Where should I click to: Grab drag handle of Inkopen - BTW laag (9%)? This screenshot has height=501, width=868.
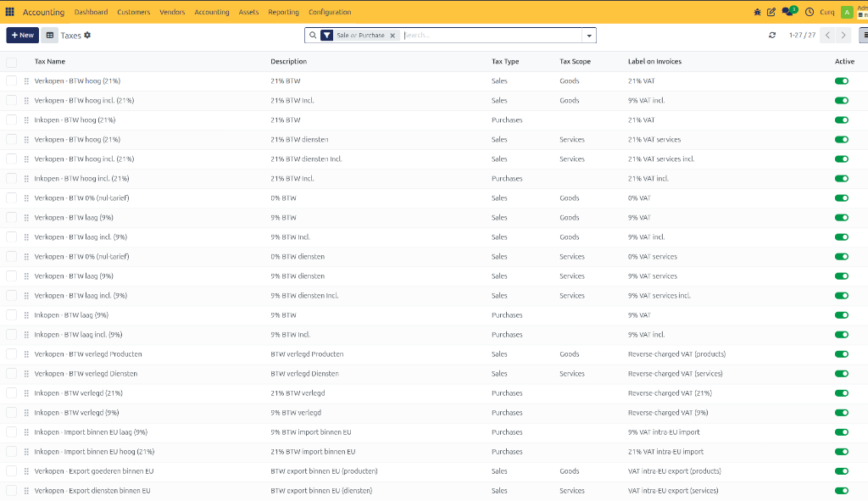[26, 315]
